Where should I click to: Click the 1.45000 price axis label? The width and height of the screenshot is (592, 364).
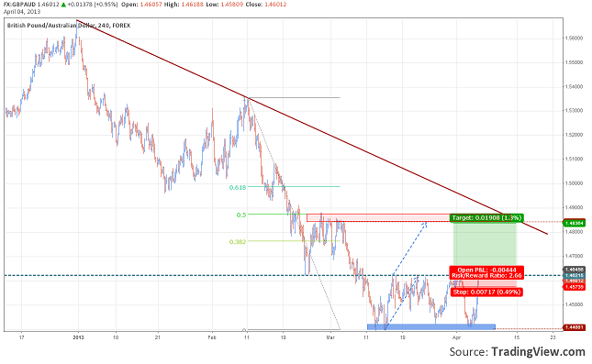coord(575,304)
